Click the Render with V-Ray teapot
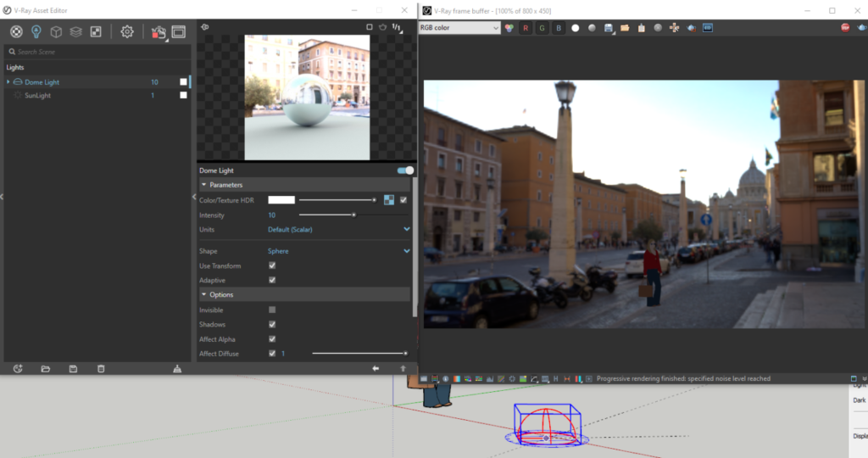Image resolution: width=868 pixels, height=458 pixels. click(x=159, y=32)
